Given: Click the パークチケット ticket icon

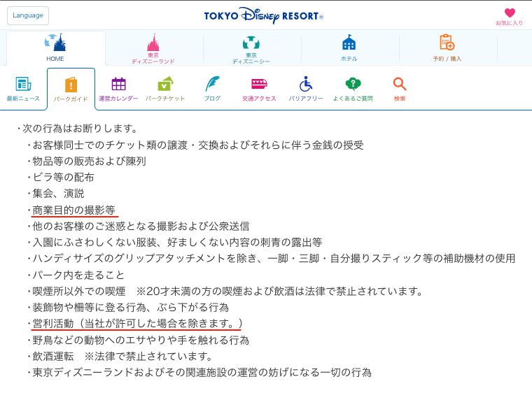Looking at the screenshot, I should click(x=165, y=85).
